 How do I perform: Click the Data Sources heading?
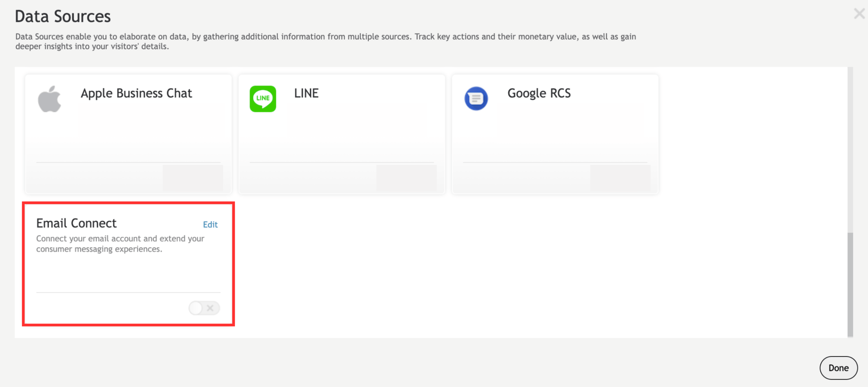[63, 15]
